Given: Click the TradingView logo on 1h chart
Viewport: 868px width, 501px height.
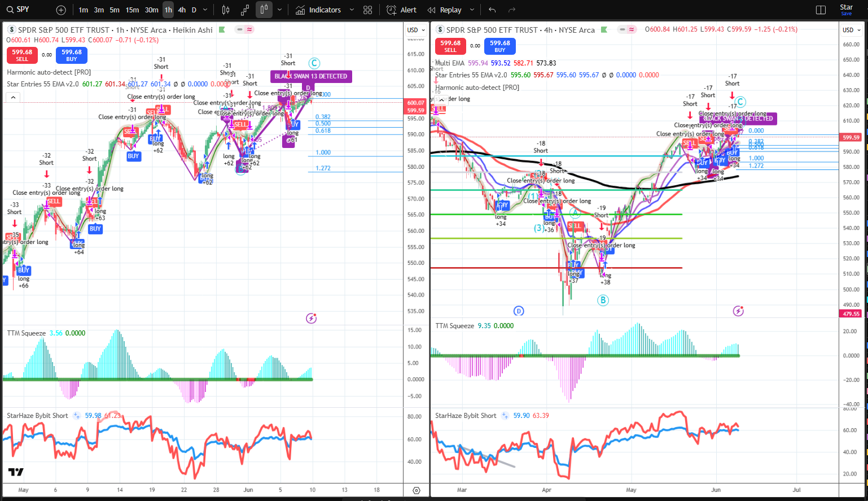Looking at the screenshot, I should tap(16, 472).
